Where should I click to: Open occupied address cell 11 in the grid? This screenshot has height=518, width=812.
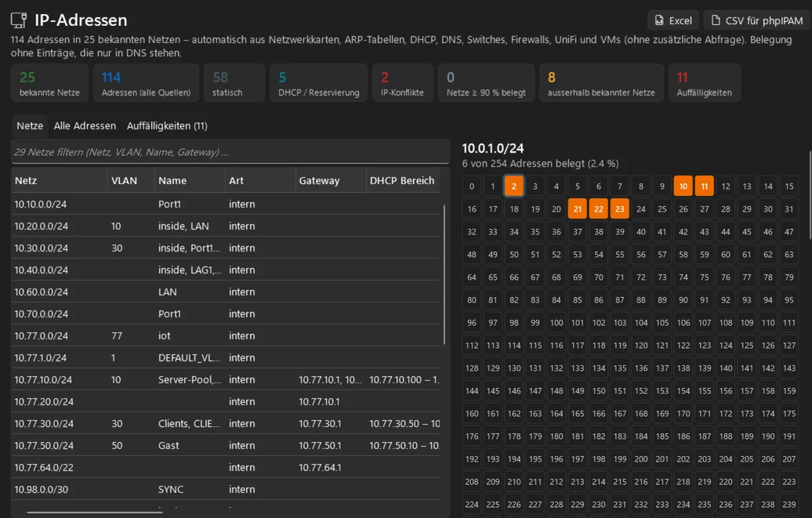(x=705, y=186)
